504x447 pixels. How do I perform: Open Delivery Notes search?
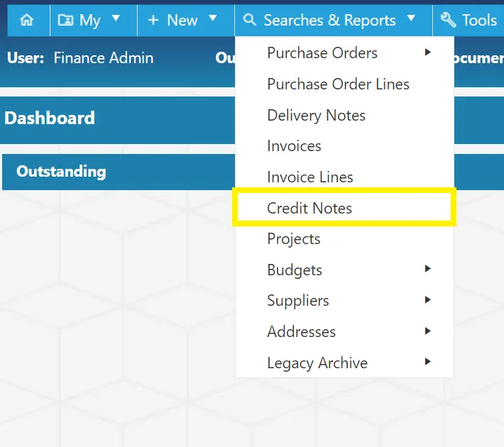344,115
